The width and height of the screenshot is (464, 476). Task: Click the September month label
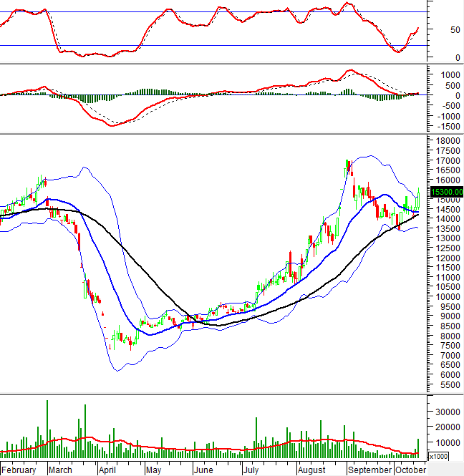point(370,470)
